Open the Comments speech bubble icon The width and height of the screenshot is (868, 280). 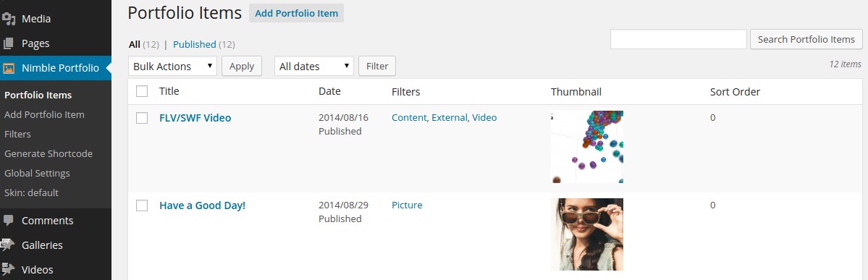[8, 220]
